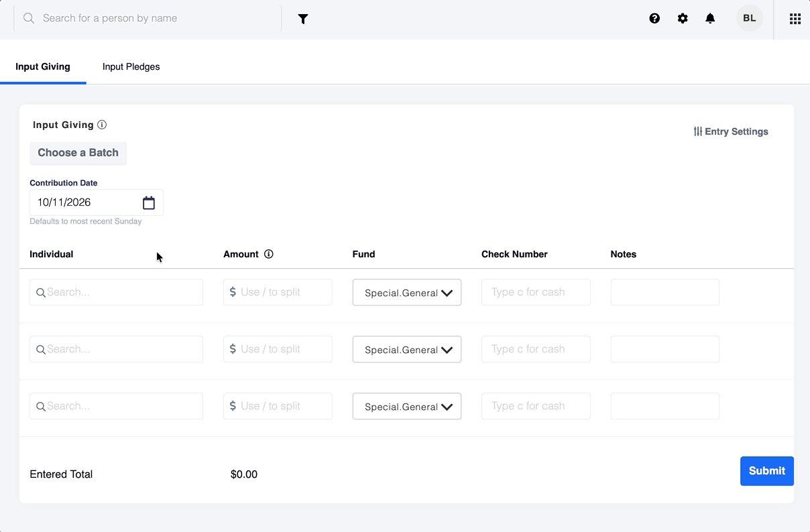This screenshot has height=532, width=810.
Task: Focus second row Individual search field
Action: pyautogui.click(x=116, y=349)
